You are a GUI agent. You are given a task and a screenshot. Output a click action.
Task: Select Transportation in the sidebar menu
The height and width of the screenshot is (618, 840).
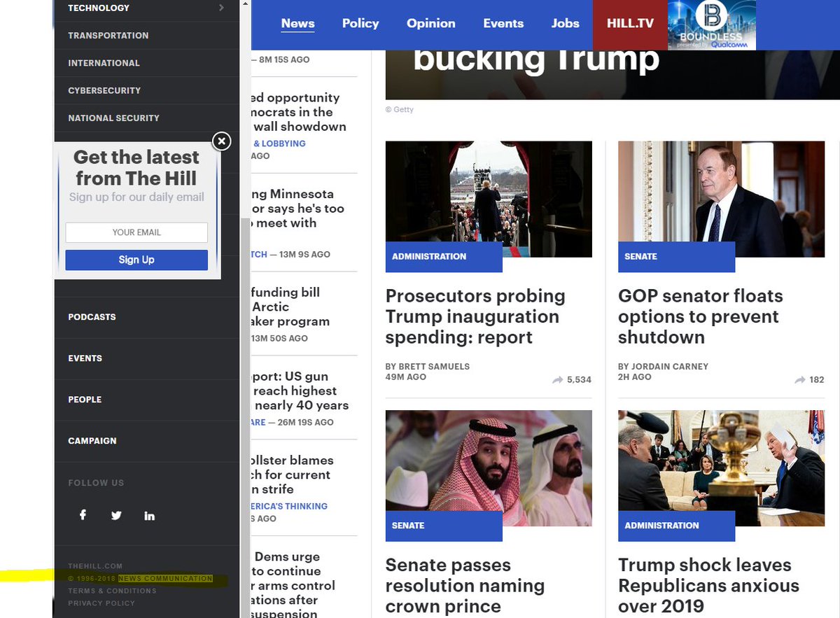point(108,35)
